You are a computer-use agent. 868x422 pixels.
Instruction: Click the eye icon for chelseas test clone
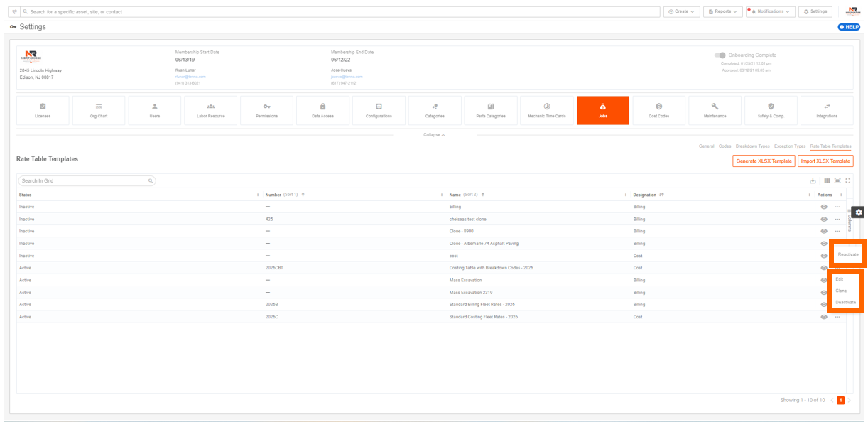[824, 219]
